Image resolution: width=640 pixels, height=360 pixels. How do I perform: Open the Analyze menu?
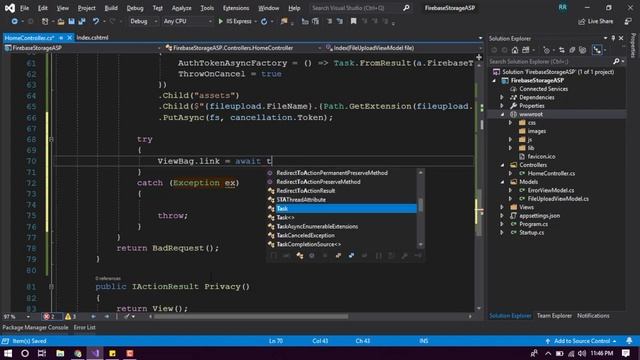tap(182, 8)
